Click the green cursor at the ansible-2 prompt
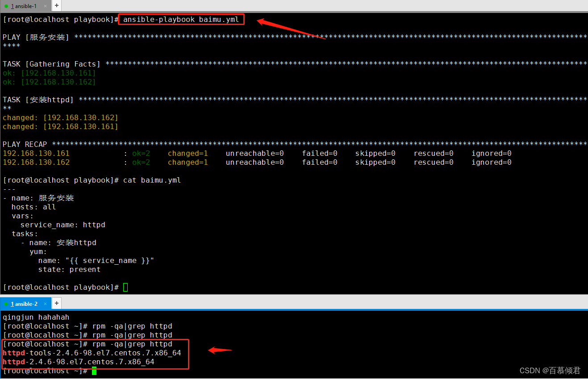This screenshot has width=588, height=379. [x=94, y=371]
